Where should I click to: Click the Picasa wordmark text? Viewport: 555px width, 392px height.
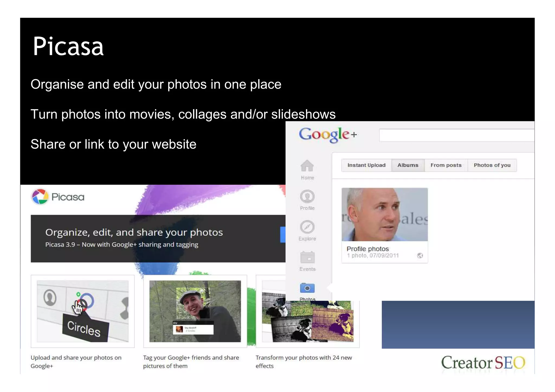click(68, 197)
